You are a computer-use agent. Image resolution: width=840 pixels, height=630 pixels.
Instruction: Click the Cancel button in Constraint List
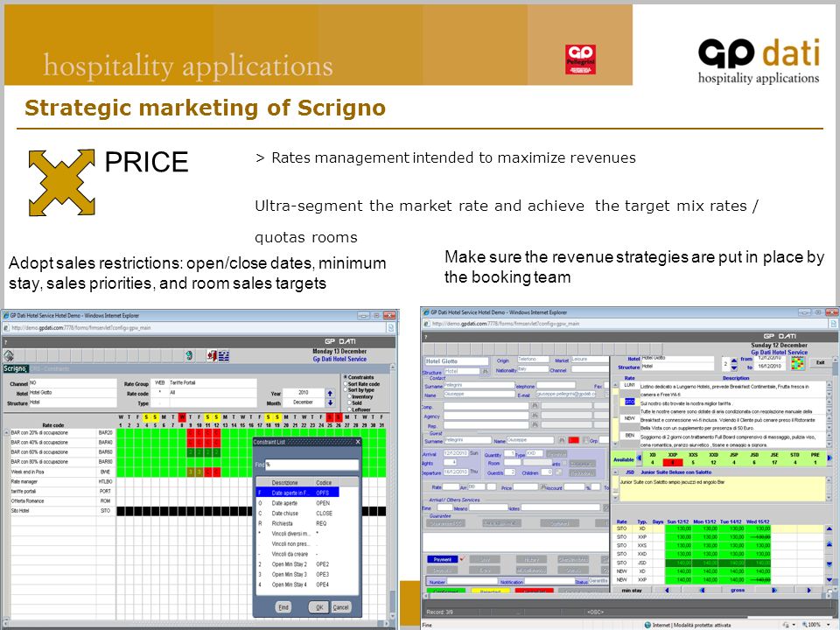tap(340, 607)
